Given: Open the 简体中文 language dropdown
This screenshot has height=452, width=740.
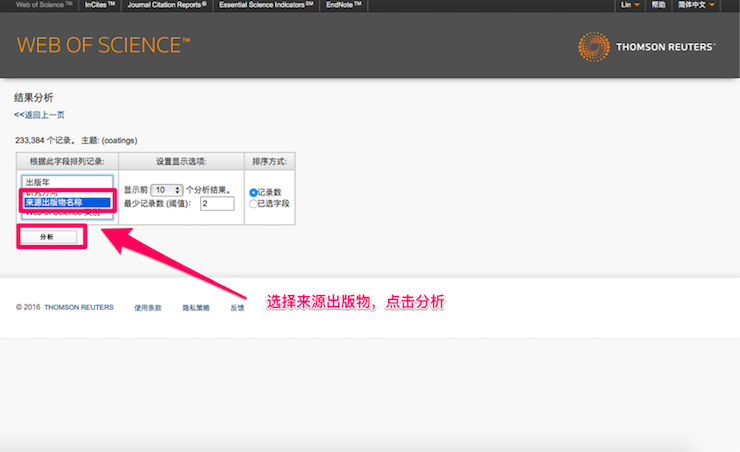Looking at the screenshot, I should pyautogui.click(x=696, y=5).
